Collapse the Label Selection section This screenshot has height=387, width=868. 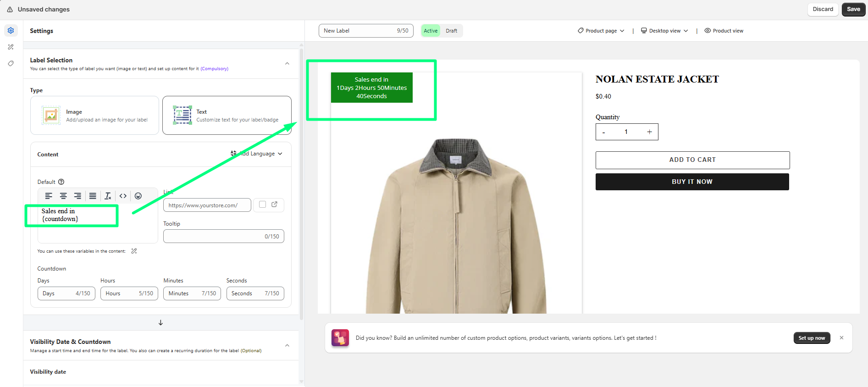click(x=287, y=64)
